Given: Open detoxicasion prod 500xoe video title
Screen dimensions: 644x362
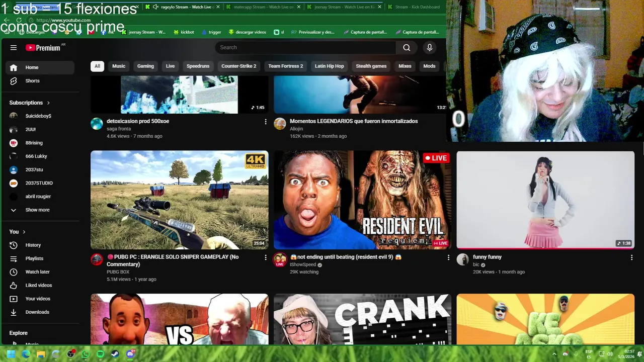Looking at the screenshot, I should (x=138, y=121).
